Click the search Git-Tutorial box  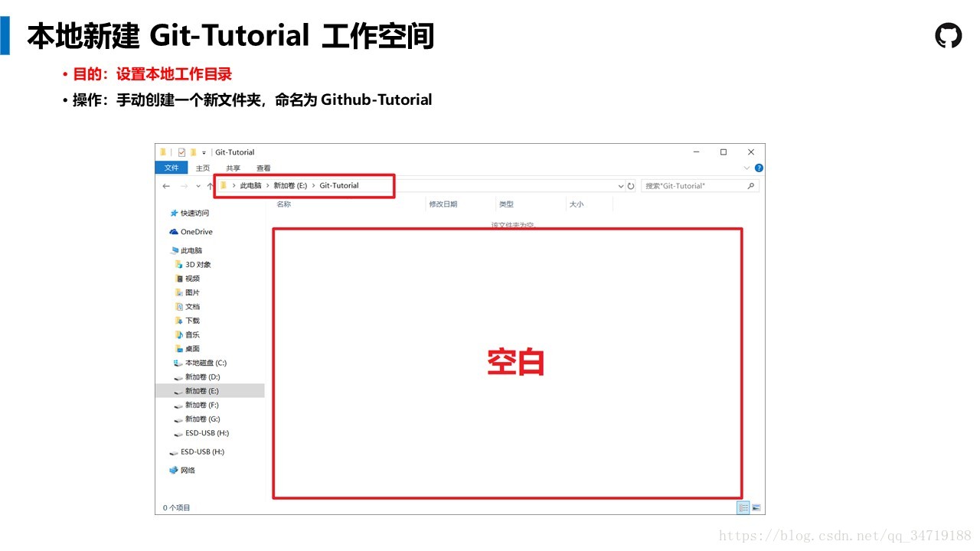[x=700, y=186]
